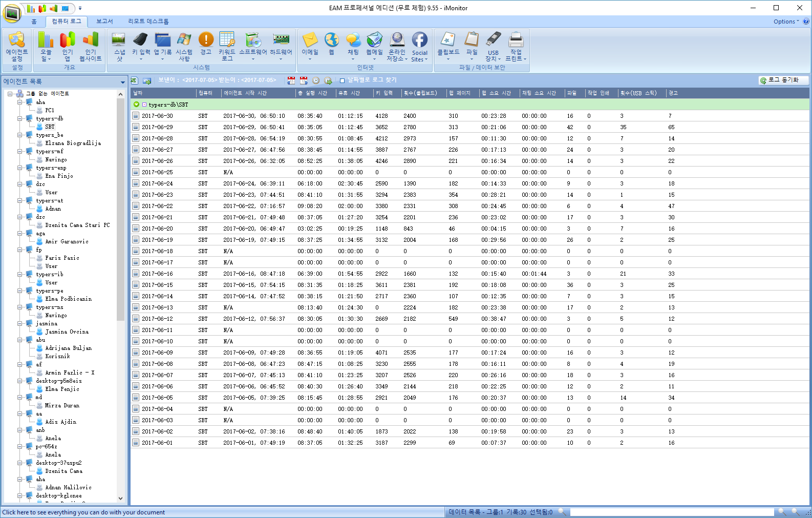Click the first zoom magnifier beside the status search field
The height and width of the screenshot is (518, 812).
(x=782, y=512)
